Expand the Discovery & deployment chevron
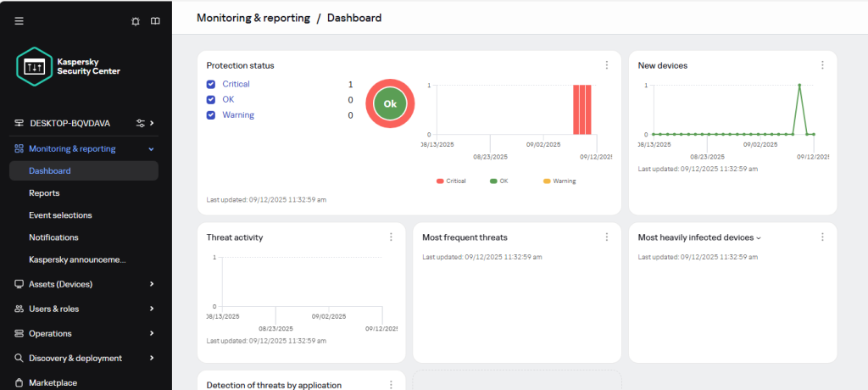 (152, 358)
